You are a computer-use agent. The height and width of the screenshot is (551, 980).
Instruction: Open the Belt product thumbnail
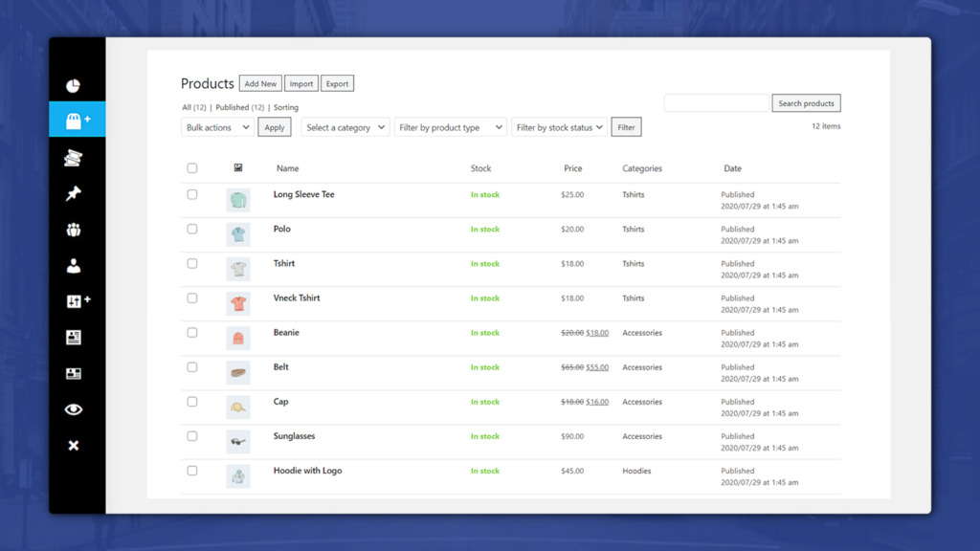pyautogui.click(x=238, y=373)
